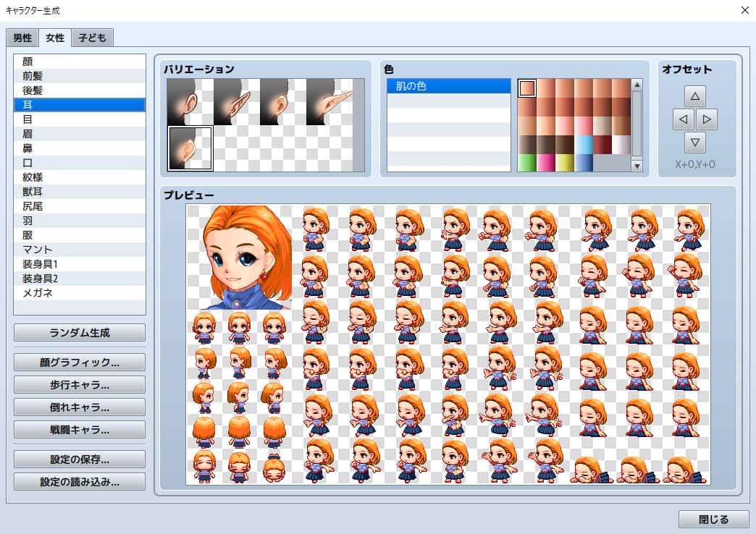
Task: Switch to the 子ども tab
Action: tap(93, 38)
